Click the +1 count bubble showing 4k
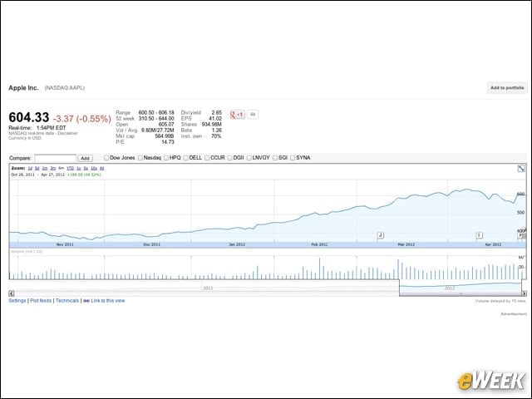The width and height of the screenshot is (532, 399). (x=253, y=115)
